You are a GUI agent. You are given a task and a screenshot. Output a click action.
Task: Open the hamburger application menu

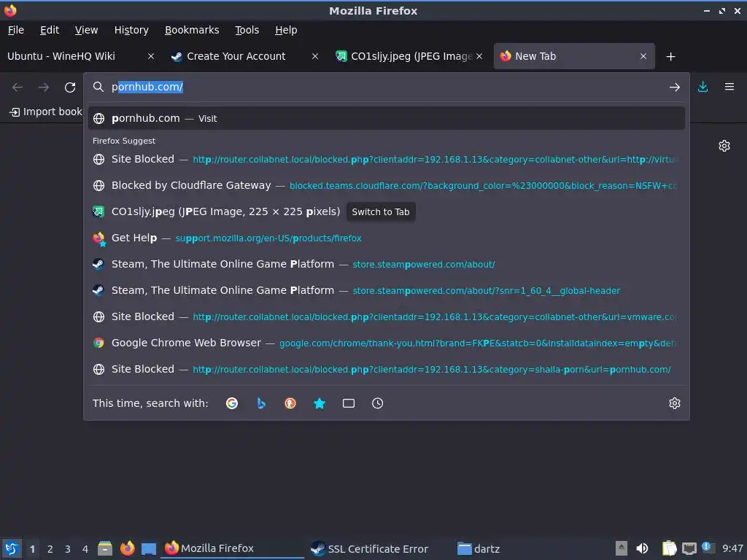tap(729, 87)
